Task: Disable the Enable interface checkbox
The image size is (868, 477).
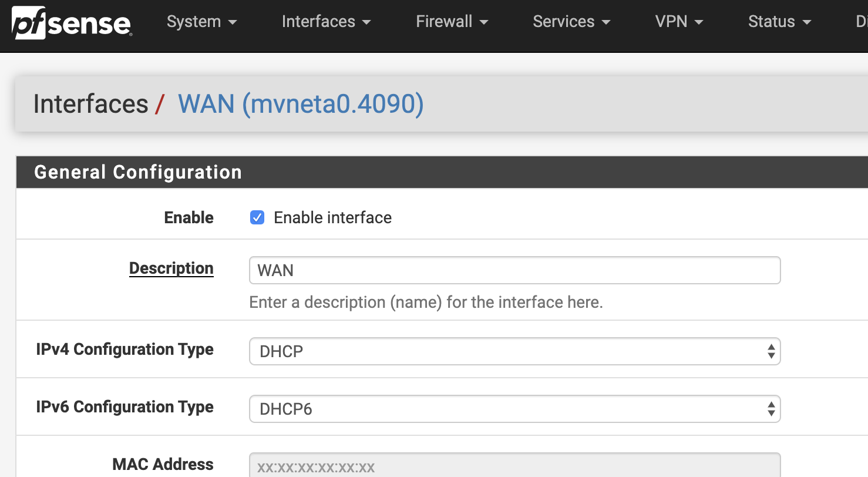Action: tap(257, 217)
